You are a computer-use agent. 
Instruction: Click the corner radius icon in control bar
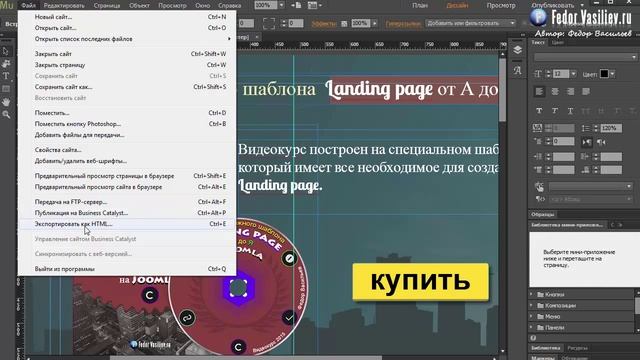click(269, 23)
